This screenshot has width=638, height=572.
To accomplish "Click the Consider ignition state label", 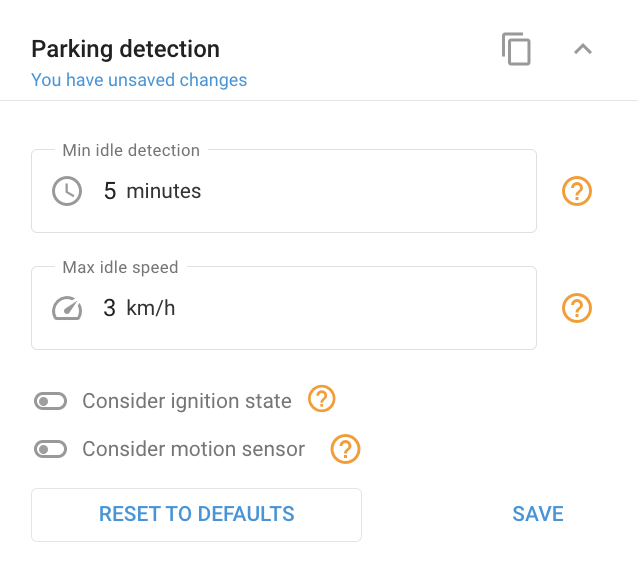I will point(187,401).
